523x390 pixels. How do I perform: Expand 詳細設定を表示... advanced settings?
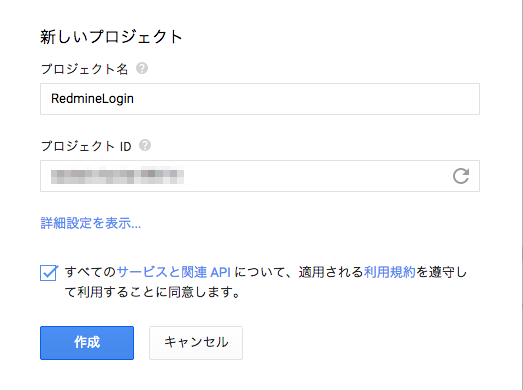tap(90, 223)
